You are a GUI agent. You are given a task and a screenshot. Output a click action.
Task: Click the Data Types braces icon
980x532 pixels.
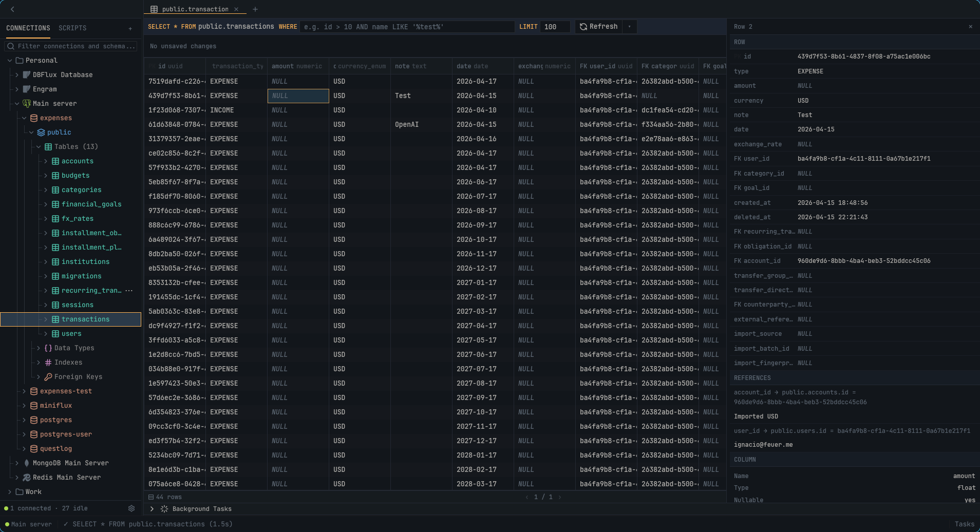[x=48, y=348]
